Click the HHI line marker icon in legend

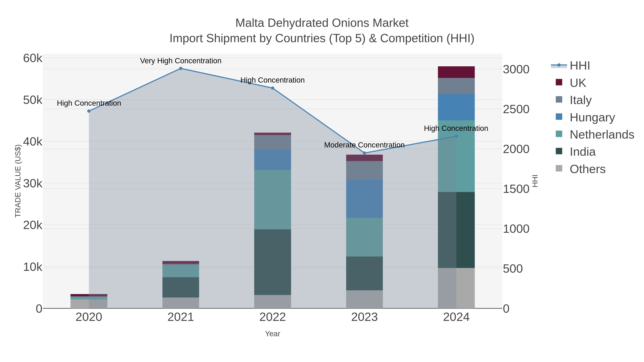(x=559, y=65)
